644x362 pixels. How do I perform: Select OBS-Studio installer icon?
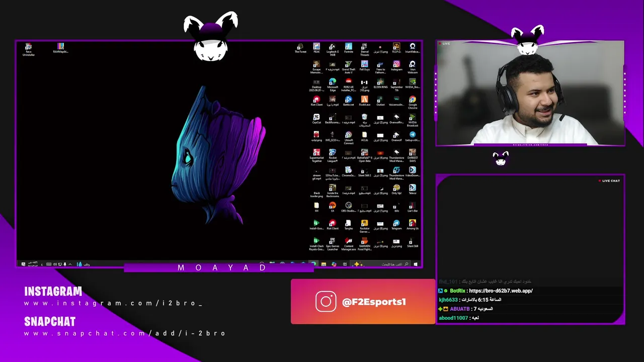point(349,207)
